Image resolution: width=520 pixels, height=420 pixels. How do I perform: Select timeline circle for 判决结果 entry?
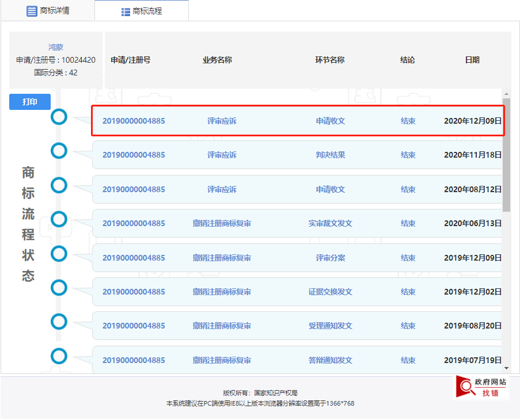59,151
